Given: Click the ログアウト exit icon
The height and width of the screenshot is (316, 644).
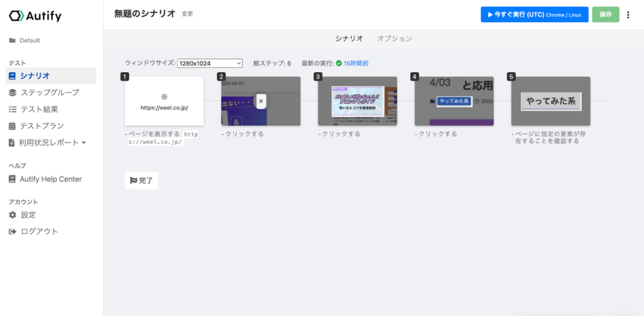Looking at the screenshot, I should click(13, 231).
